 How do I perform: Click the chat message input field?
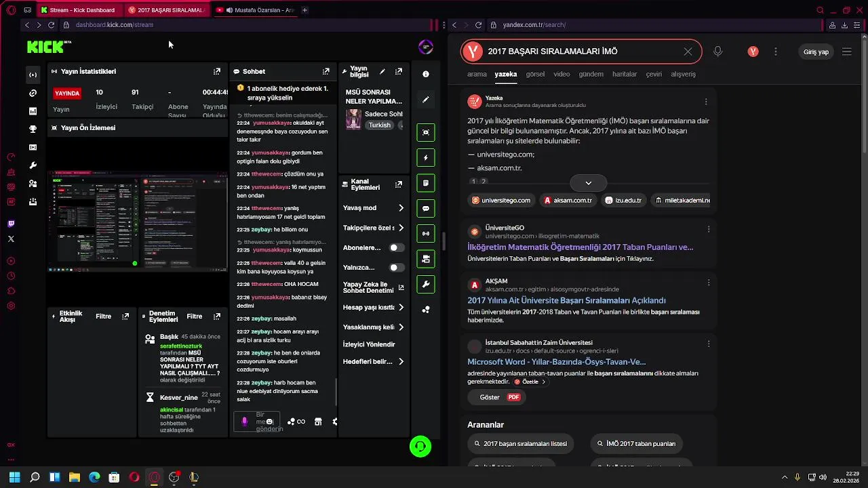coord(256,422)
